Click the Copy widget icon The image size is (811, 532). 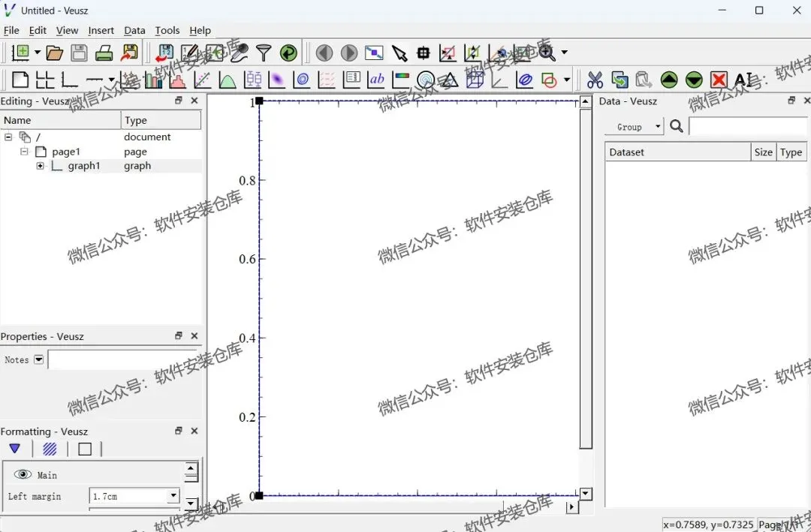pyautogui.click(x=620, y=80)
